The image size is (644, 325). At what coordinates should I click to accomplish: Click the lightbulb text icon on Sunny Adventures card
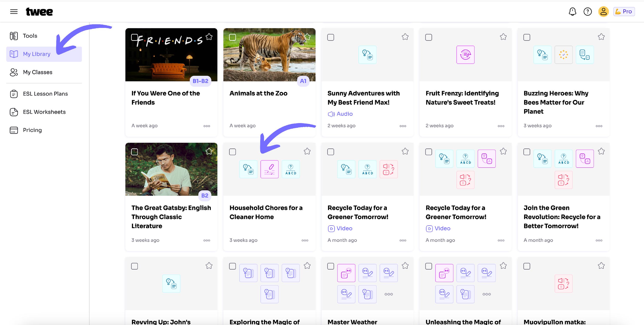pos(368,55)
